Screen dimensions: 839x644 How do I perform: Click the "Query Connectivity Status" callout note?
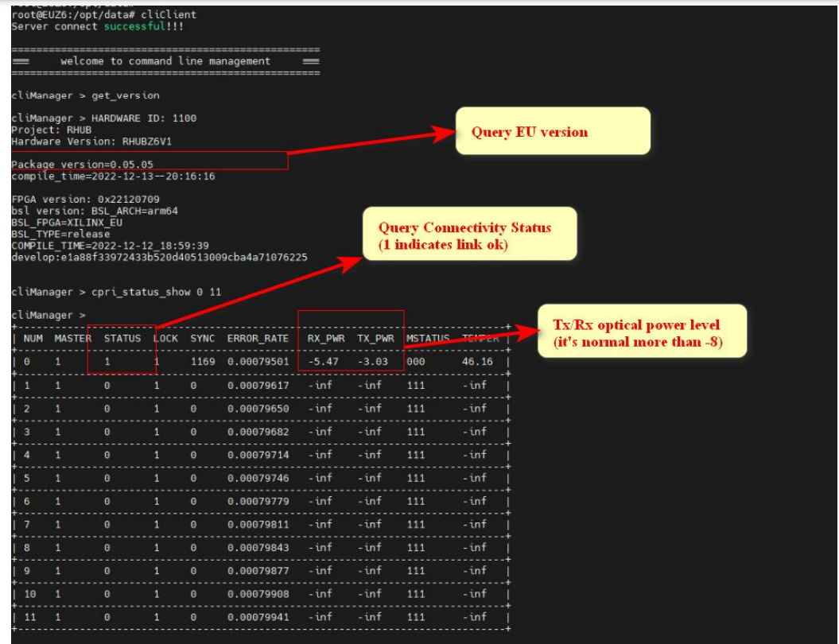point(469,235)
